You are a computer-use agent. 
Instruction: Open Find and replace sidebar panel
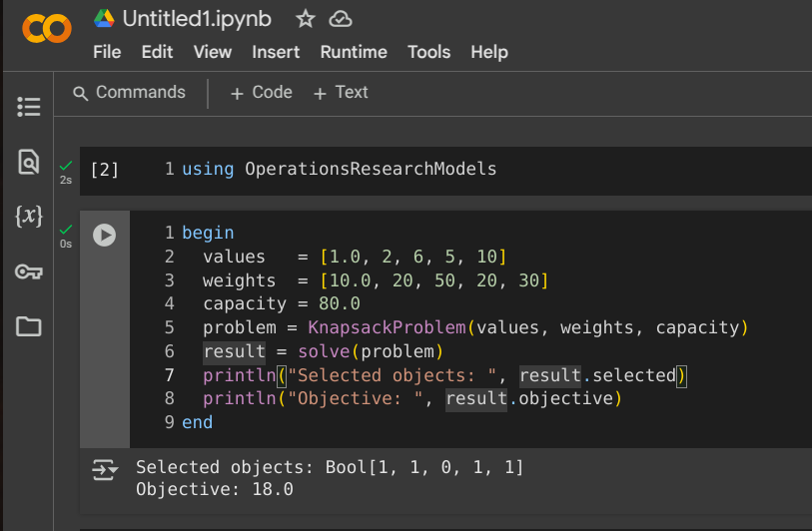tap(29, 162)
